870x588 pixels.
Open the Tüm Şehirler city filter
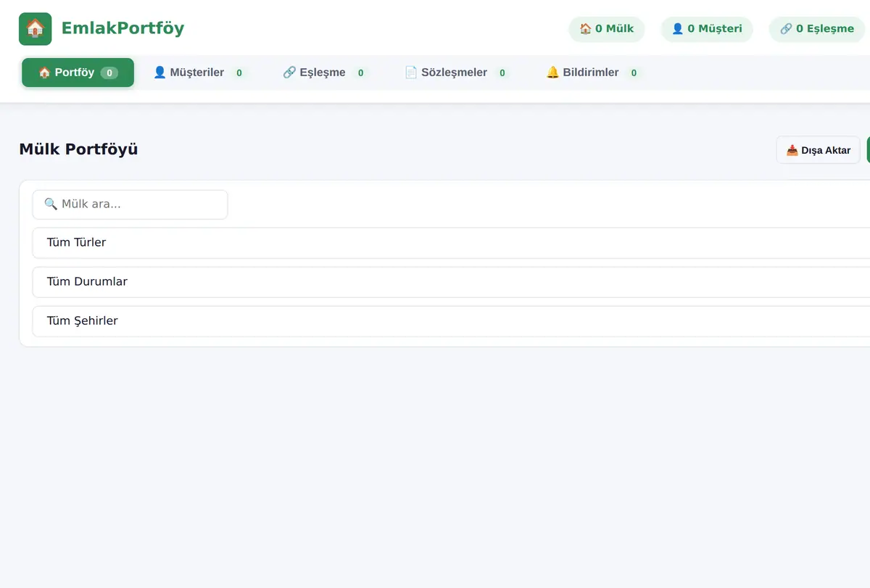tap(451, 321)
